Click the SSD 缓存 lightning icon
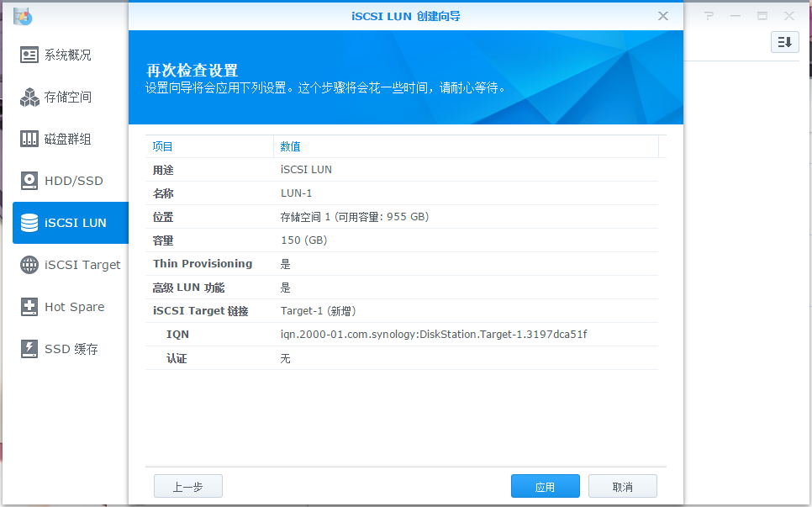The width and height of the screenshot is (812, 507). (30, 349)
